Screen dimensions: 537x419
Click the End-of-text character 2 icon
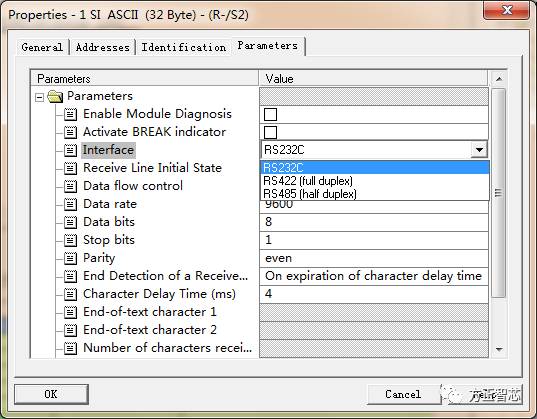[x=71, y=330]
